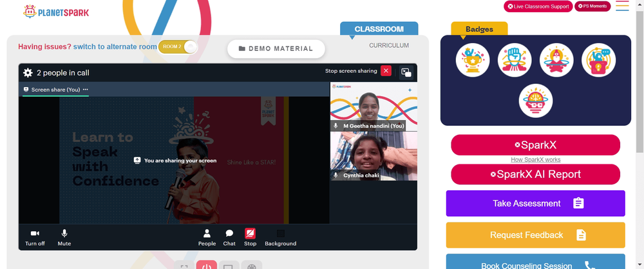The width and height of the screenshot is (644, 269).
Task: Click the red Stop sharing icon
Action: click(250, 234)
